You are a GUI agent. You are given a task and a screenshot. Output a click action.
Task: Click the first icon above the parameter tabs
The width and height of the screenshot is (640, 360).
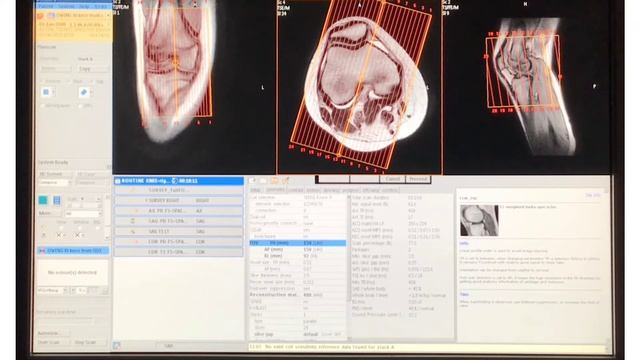(253, 180)
